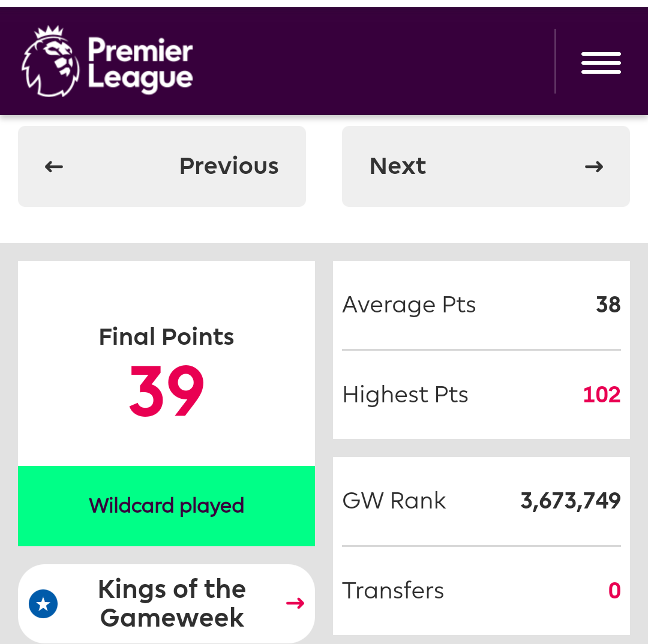The width and height of the screenshot is (648, 644).
Task: Click the right arrow on Next button
Action: [x=594, y=167]
